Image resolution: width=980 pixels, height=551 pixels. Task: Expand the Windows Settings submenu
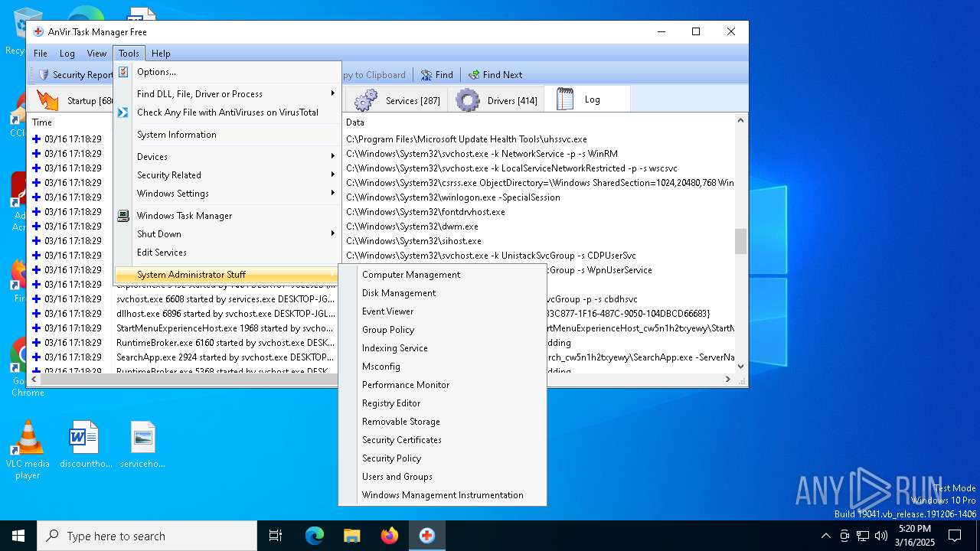click(x=227, y=194)
